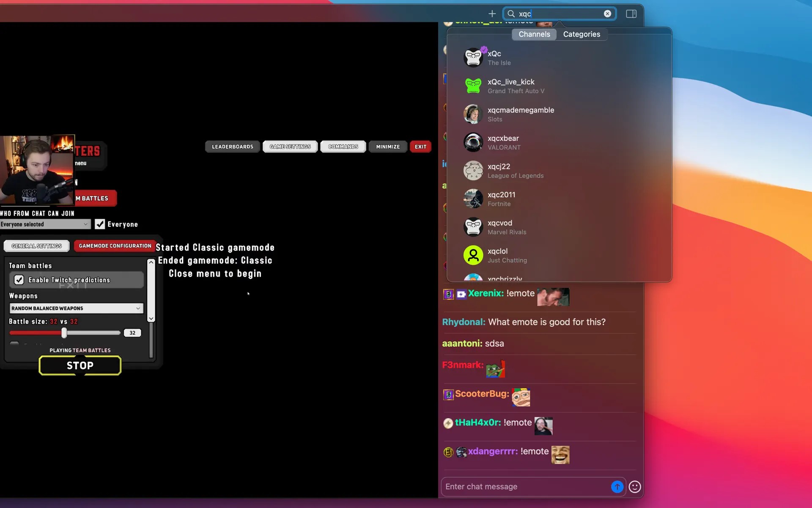This screenshot has height=508, width=812.
Task: Open the emoji picker in the chat box
Action: tap(634, 487)
